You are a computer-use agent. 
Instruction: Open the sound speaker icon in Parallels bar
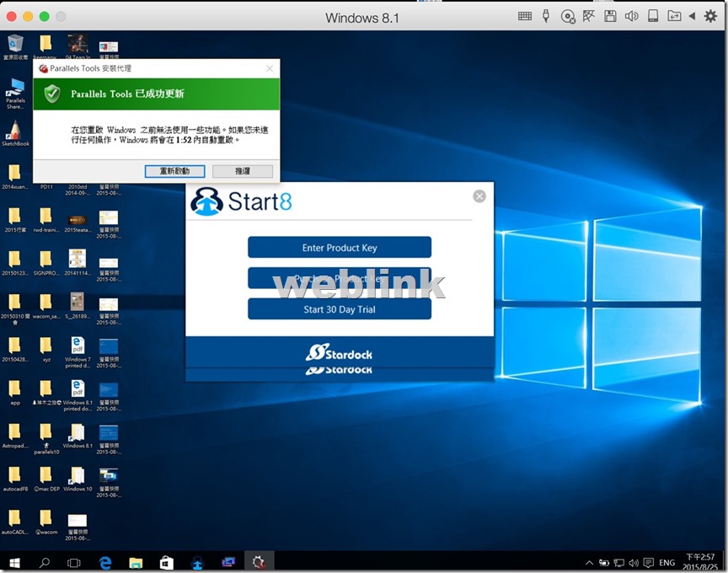[x=631, y=16]
